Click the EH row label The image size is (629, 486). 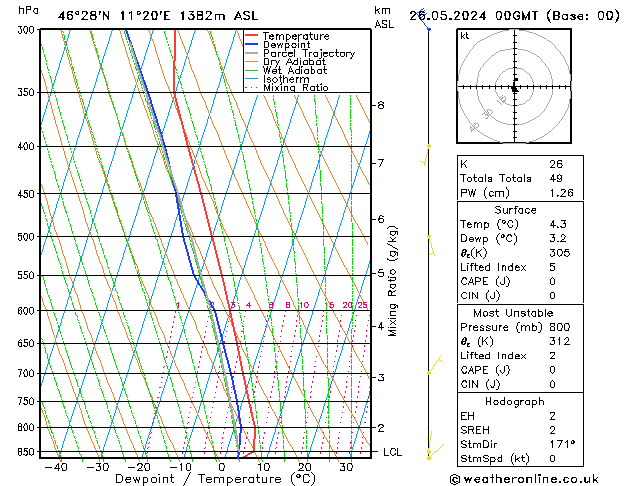(467, 416)
